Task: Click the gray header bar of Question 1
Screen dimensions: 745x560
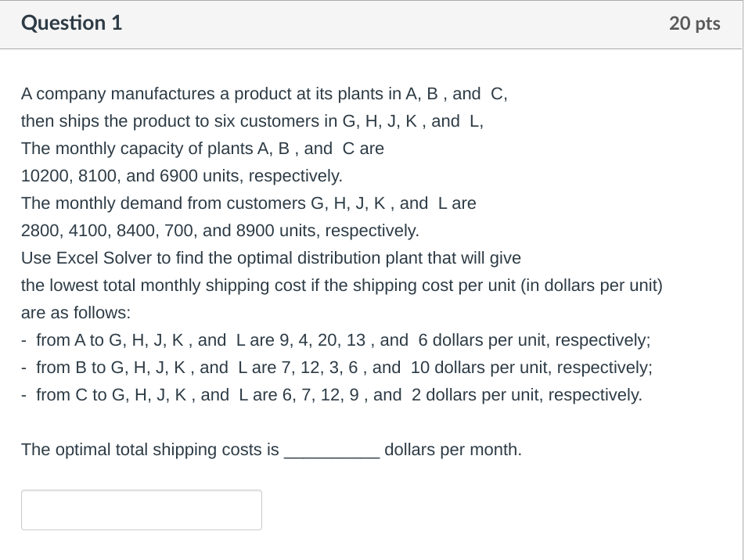Action: 372,23
